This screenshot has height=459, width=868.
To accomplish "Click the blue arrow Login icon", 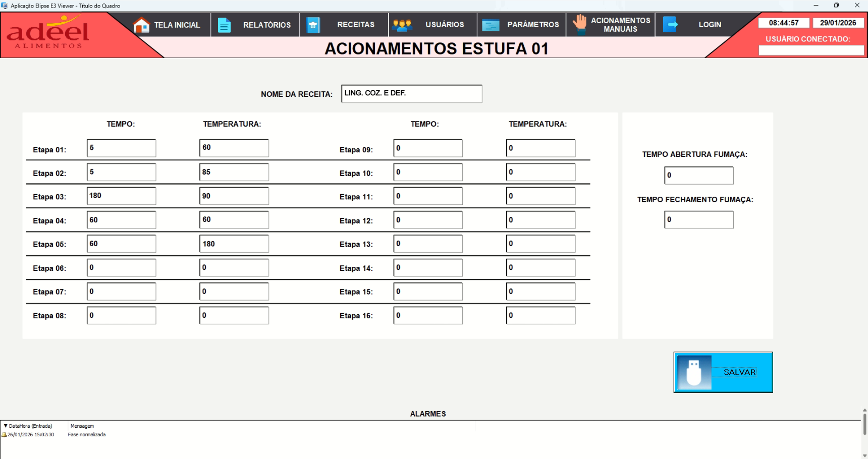I will point(670,24).
